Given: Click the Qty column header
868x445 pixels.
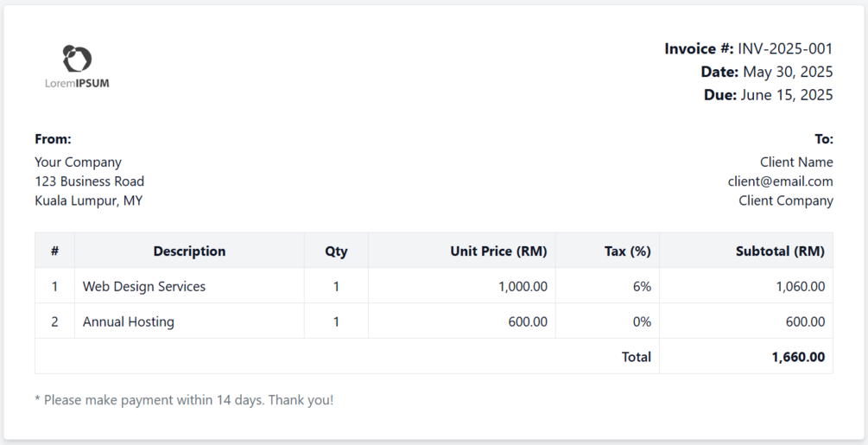Looking at the screenshot, I should (x=336, y=251).
